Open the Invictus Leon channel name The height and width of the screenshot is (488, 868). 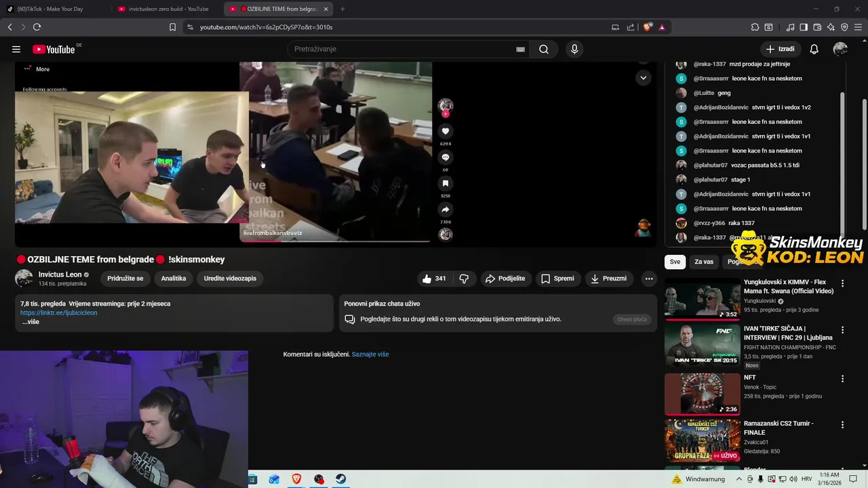click(x=60, y=274)
